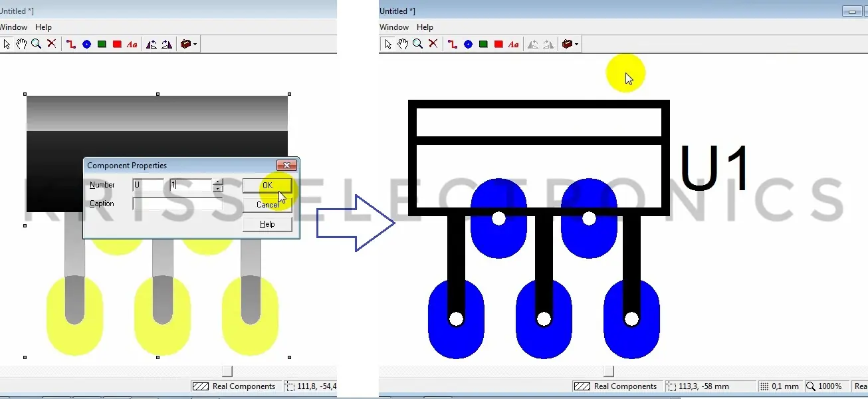Click the red X delete tool in left window
The width and height of the screenshot is (868, 399).
tap(51, 44)
